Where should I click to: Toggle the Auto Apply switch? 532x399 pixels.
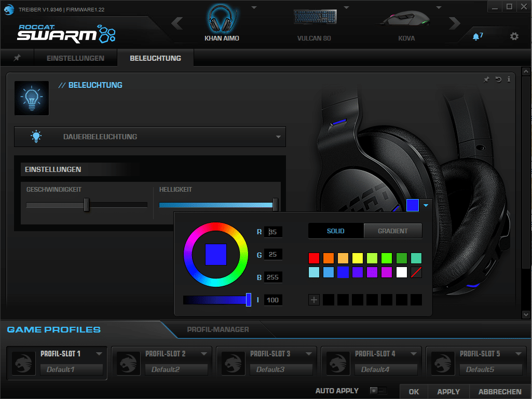point(378,391)
